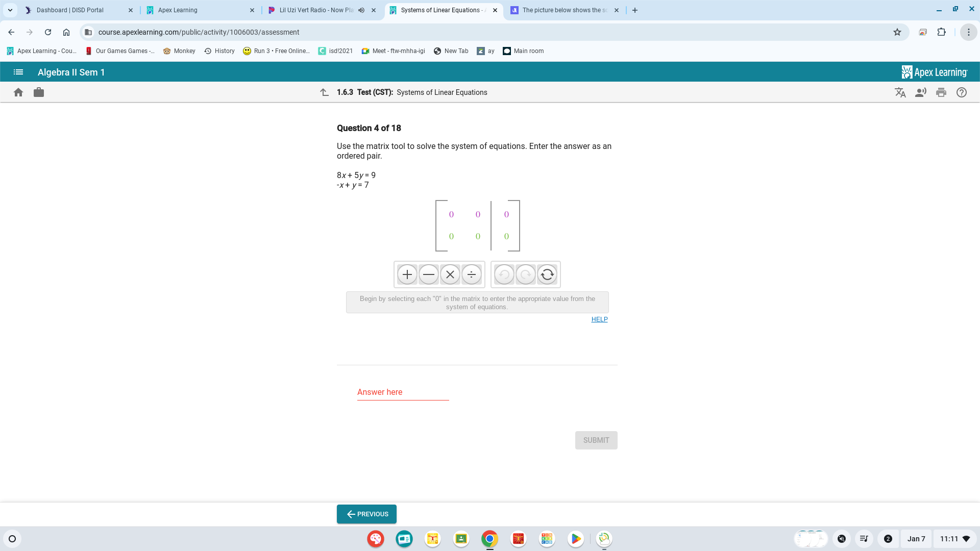Click the briefcase/portfolio icon
The width and height of the screenshot is (980, 551).
pos(39,92)
